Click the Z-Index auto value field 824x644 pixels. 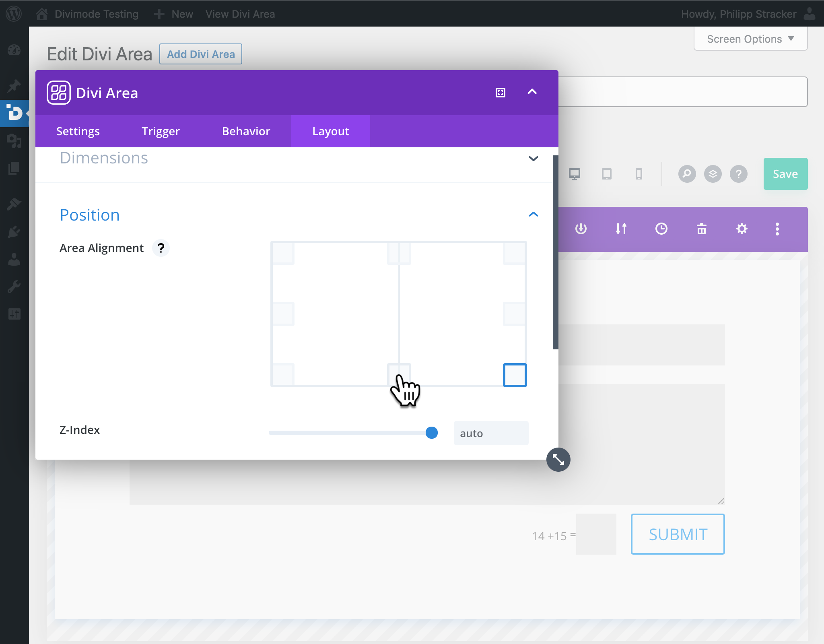click(491, 433)
